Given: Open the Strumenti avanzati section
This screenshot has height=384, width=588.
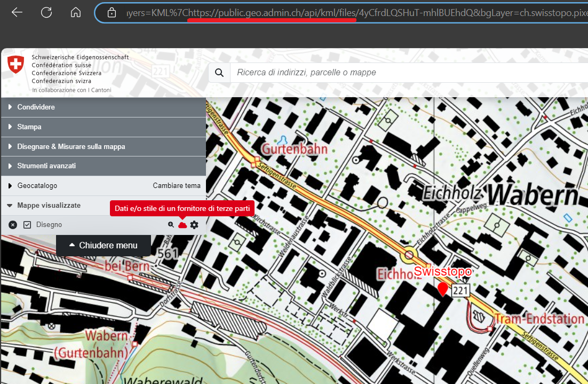Looking at the screenshot, I should tap(46, 166).
